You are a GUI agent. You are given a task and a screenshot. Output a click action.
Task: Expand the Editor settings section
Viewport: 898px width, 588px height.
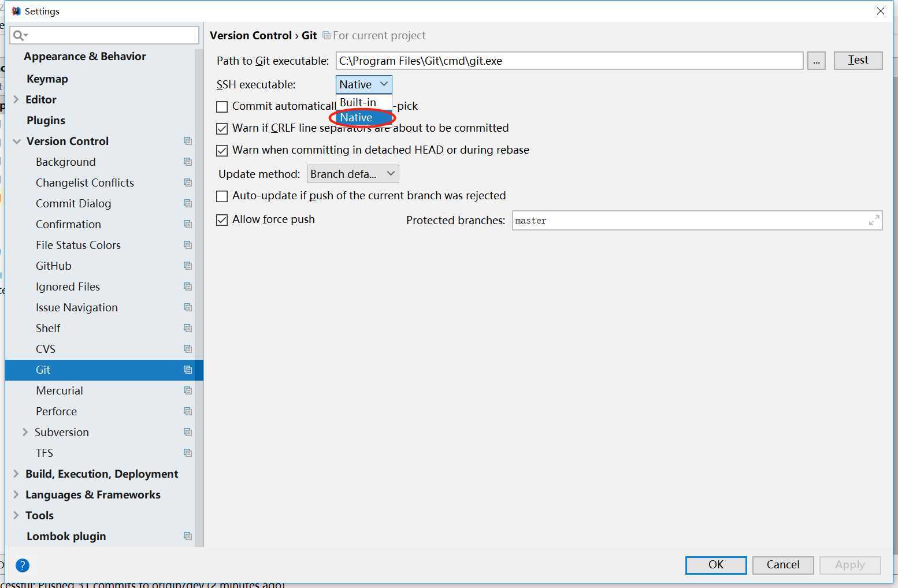[16, 99]
